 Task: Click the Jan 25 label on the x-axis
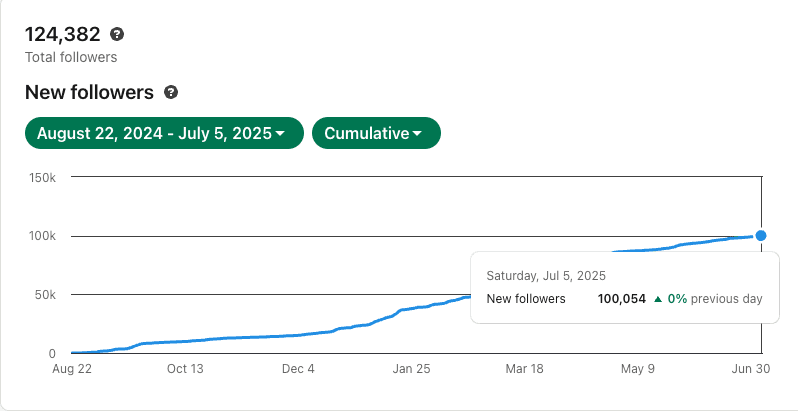click(x=411, y=369)
